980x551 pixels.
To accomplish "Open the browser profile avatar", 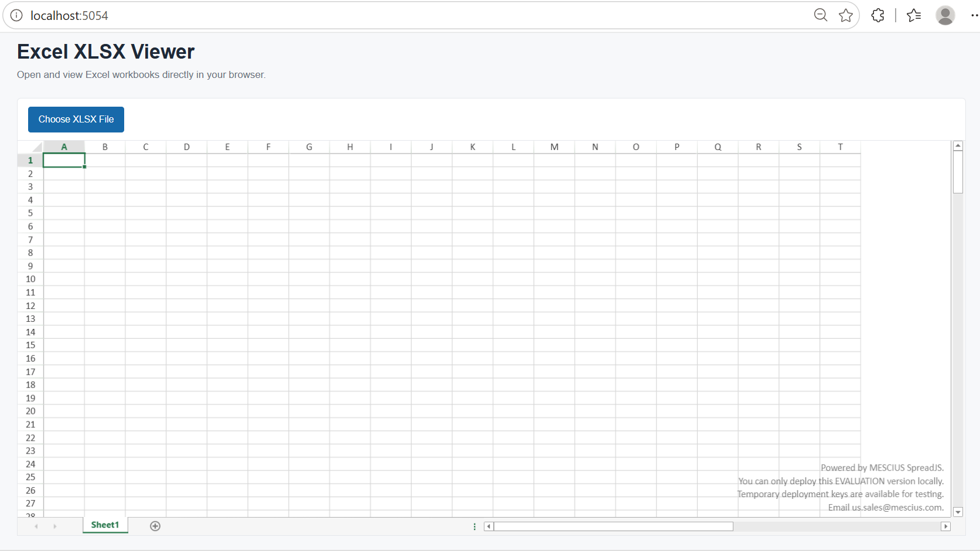I will [x=945, y=15].
